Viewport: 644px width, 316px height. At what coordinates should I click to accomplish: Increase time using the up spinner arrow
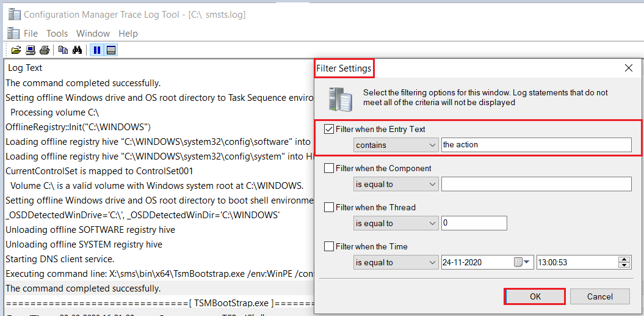[x=624, y=259]
